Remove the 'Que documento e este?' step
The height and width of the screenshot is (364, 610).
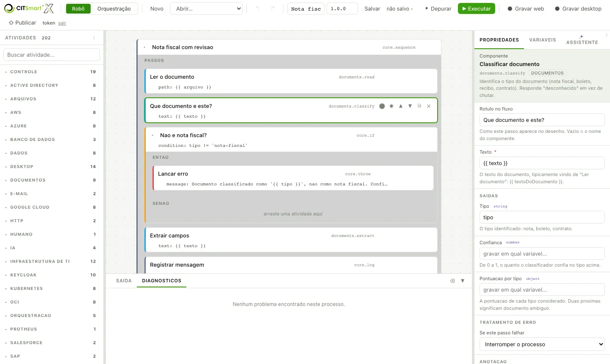point(429,106)
